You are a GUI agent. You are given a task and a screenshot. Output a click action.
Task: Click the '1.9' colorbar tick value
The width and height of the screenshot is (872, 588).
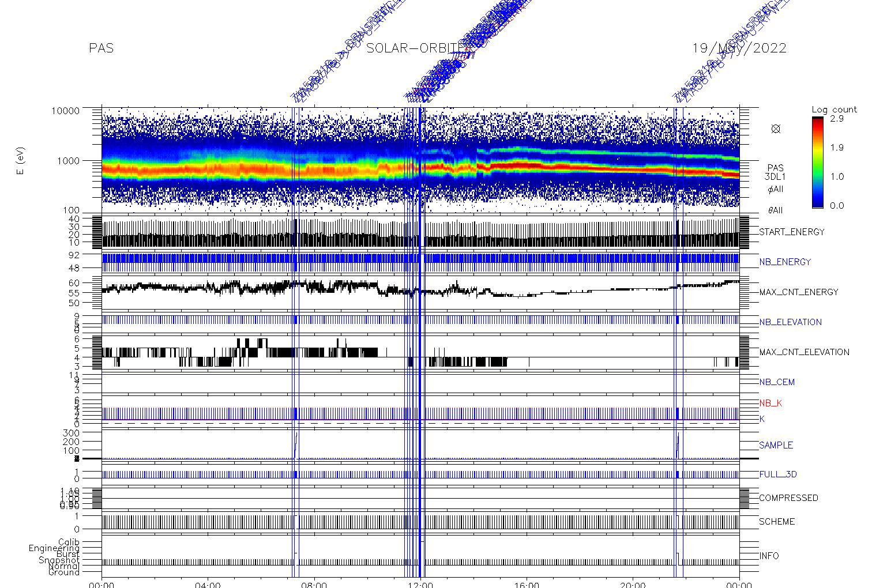click(x=837, y=148)
